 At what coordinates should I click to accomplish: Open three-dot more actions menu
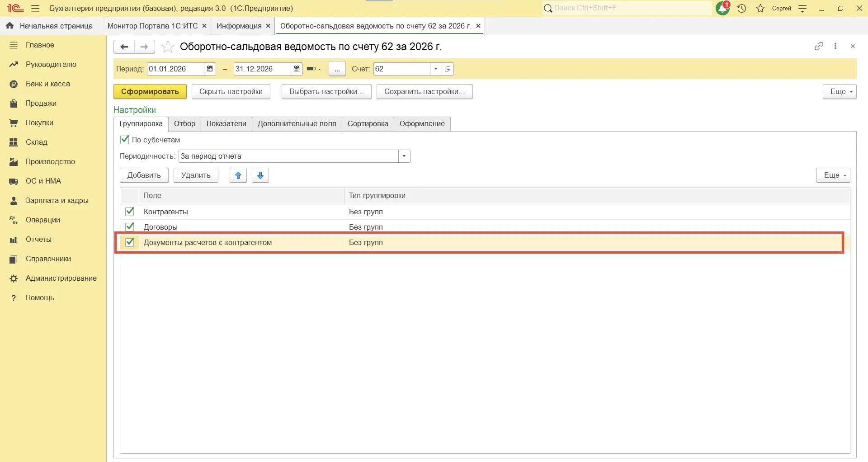835,46
